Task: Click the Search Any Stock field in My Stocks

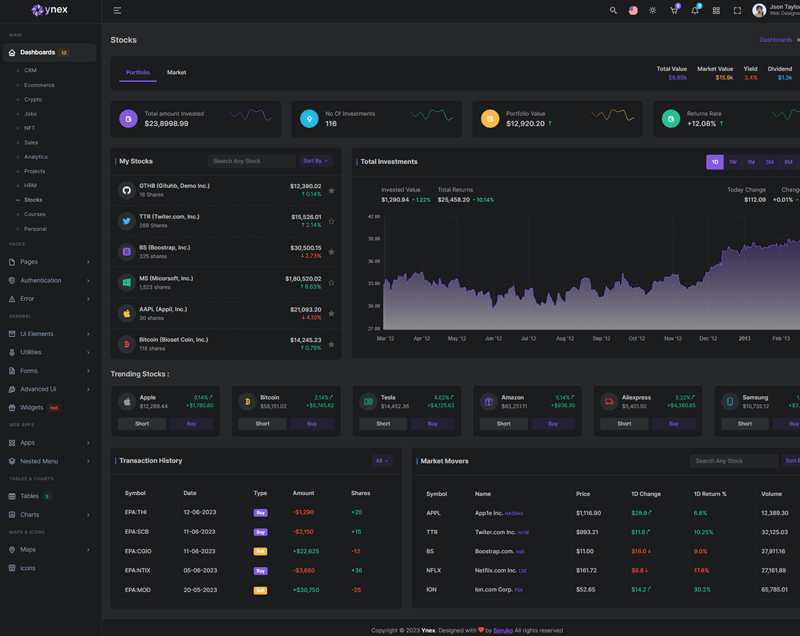Action: pos(251,161)
